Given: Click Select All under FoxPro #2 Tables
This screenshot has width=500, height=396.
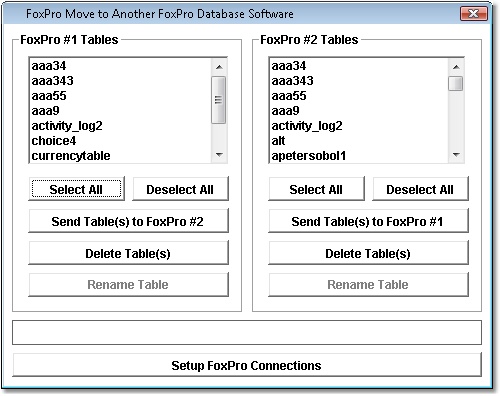Looking at the screenshot, I should pos(316,189).
